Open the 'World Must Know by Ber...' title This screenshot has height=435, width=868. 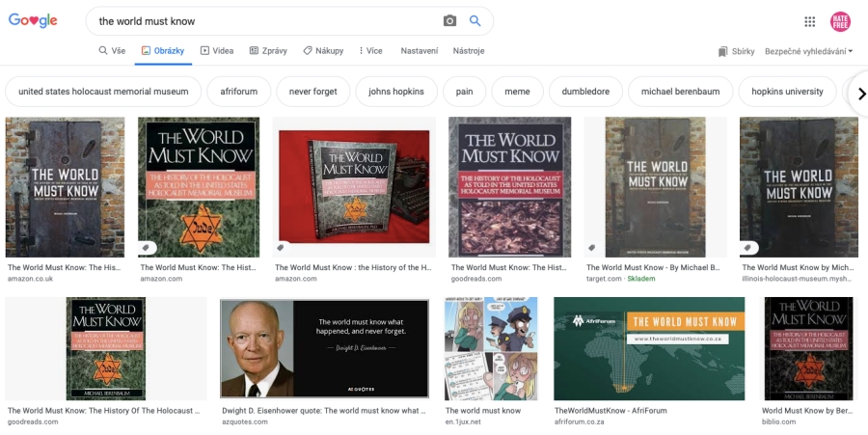click(806, 411)
